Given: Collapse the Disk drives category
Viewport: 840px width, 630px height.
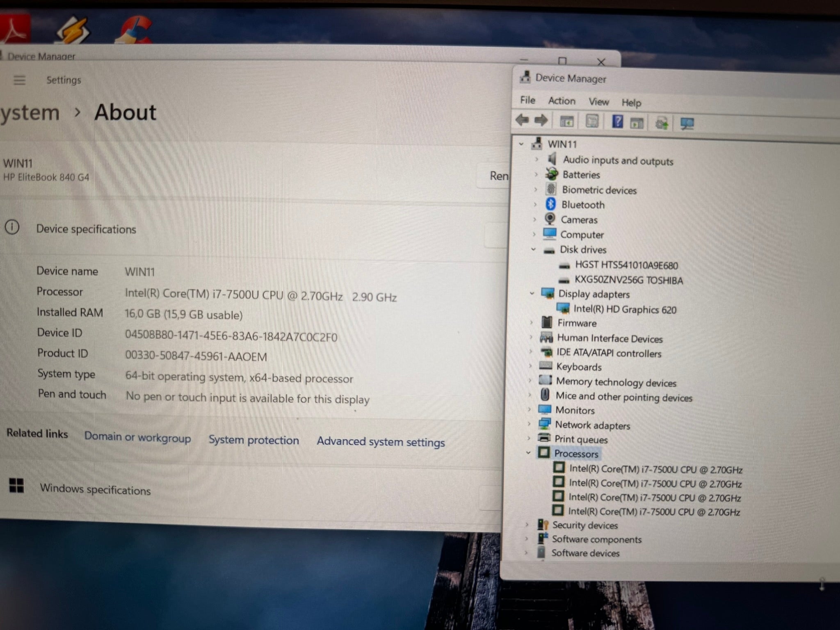Looking at the screenshot, I should pyautogui.click(x=533, y=249).
